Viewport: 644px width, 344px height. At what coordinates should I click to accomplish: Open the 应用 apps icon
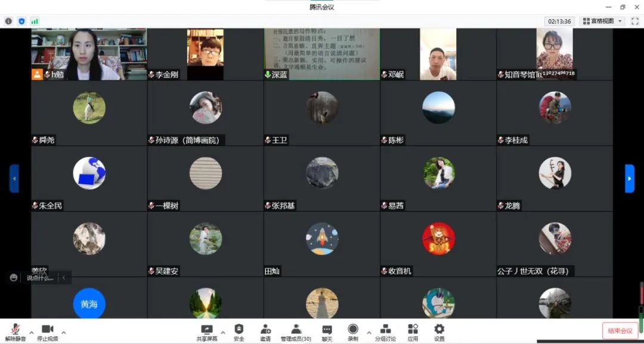(413, 333)
